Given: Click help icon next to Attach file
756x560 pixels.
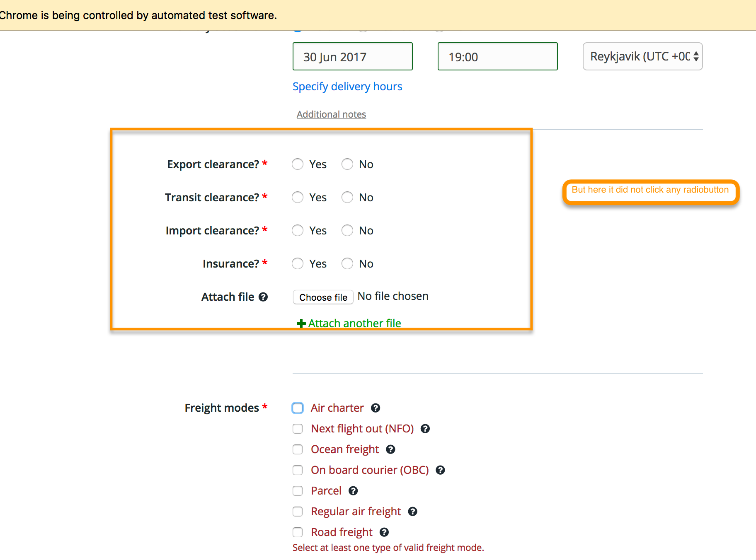Looking at the screenshot, I should click(263, 297).
